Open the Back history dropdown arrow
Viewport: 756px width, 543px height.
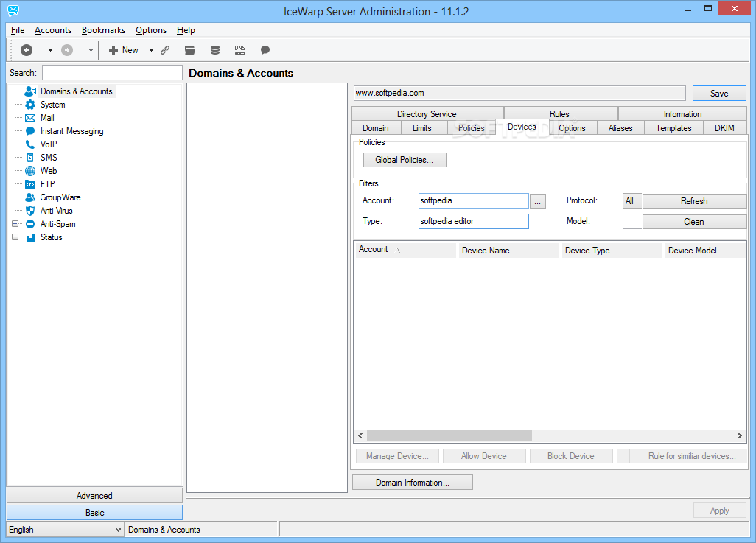coord(50,49)
